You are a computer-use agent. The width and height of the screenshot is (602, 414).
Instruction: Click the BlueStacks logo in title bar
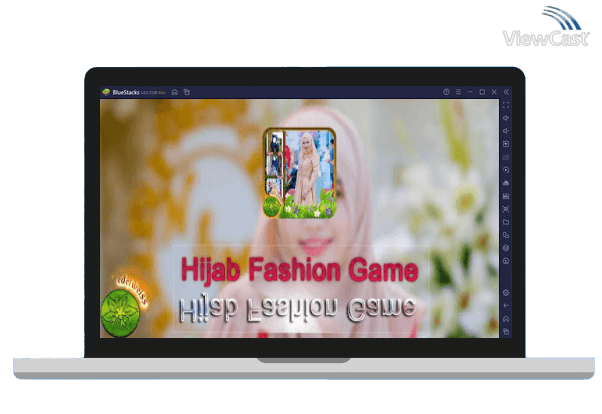point(106,92)
